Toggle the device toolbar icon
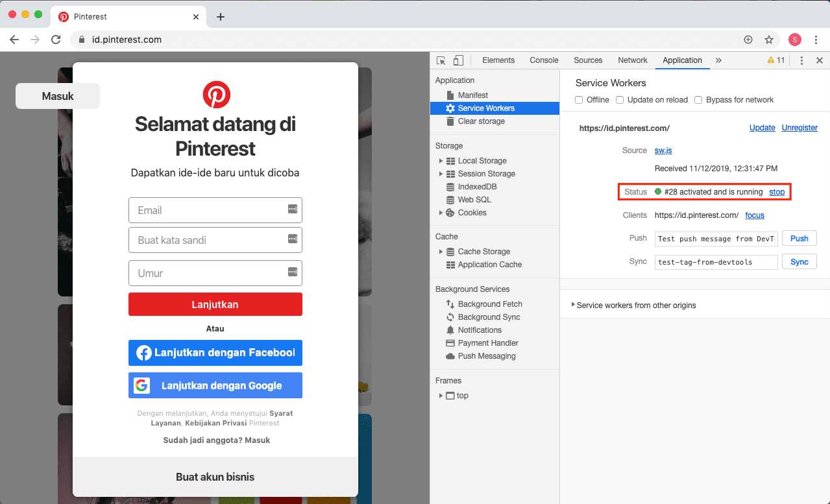Viewport: 830px width, 504px height. click(458, 60)
